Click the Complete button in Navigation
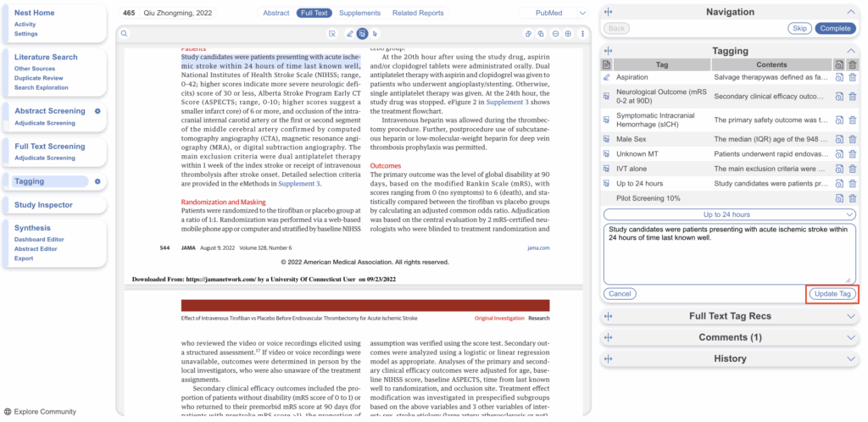The width and height of the screenshot is (868, 422). point(835,29)
